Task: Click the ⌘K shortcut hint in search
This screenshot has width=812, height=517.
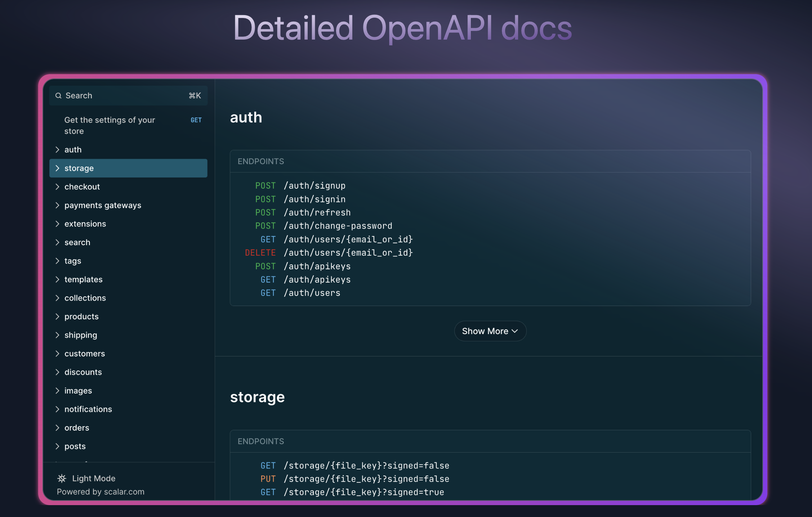Action: (195, 96)
